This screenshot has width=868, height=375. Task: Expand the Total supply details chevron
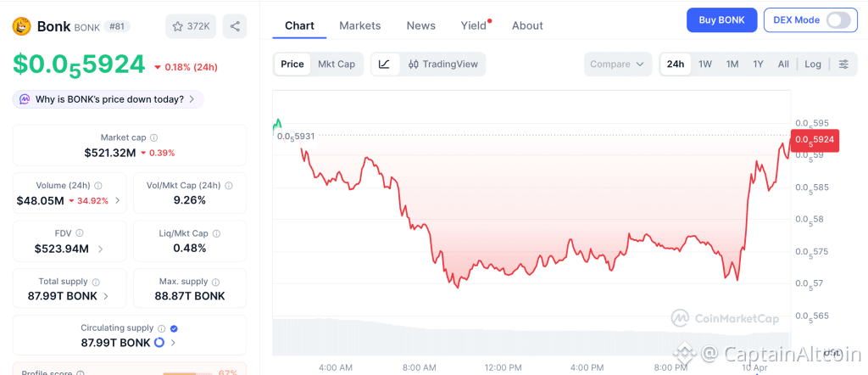pos(106,296)
